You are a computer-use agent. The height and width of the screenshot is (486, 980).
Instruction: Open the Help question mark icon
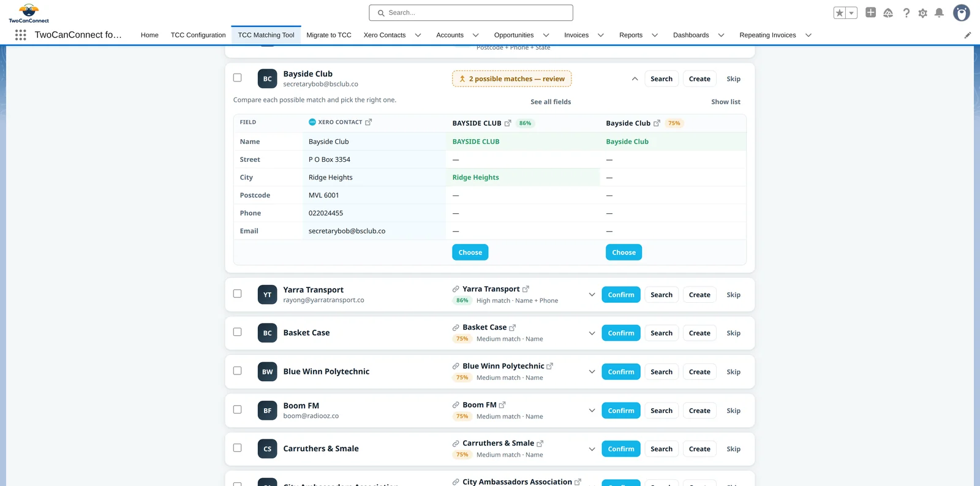907,13
